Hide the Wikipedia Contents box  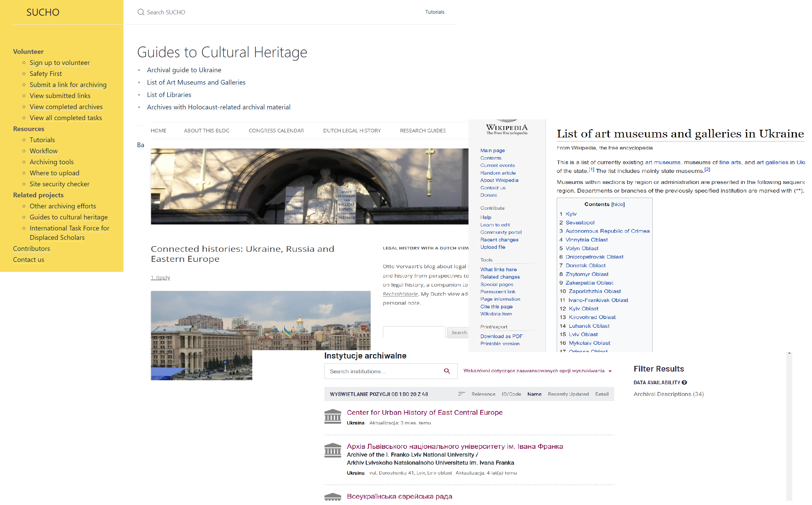[618, 204]
